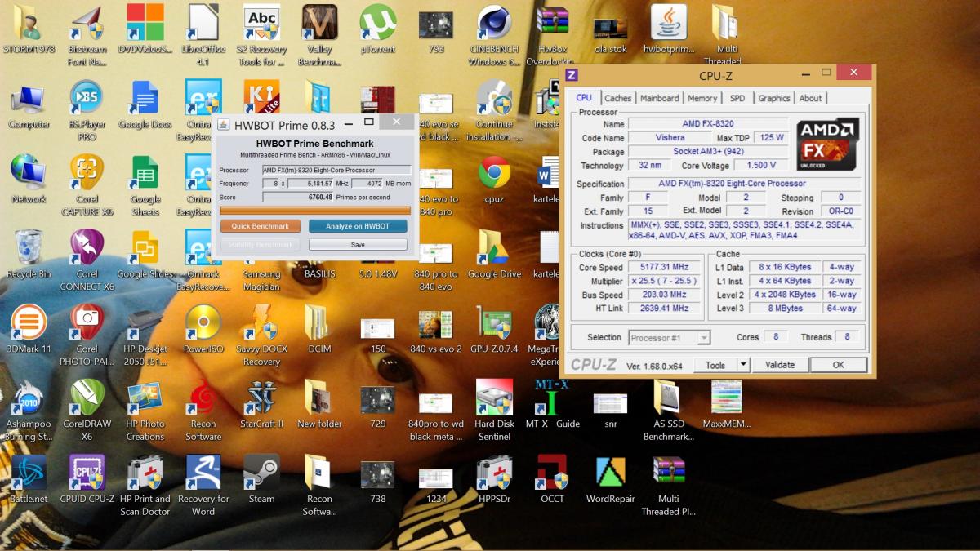980x551 pixels.
Task: Show the Graphics tab in CPU-Z
Action: click(x=774, y=98)
